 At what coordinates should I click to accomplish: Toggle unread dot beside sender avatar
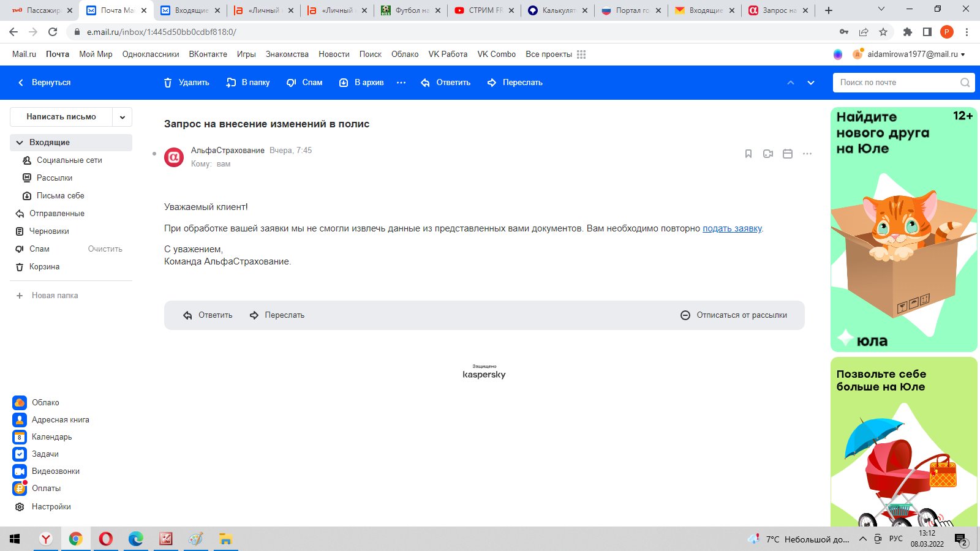point(154,154)
